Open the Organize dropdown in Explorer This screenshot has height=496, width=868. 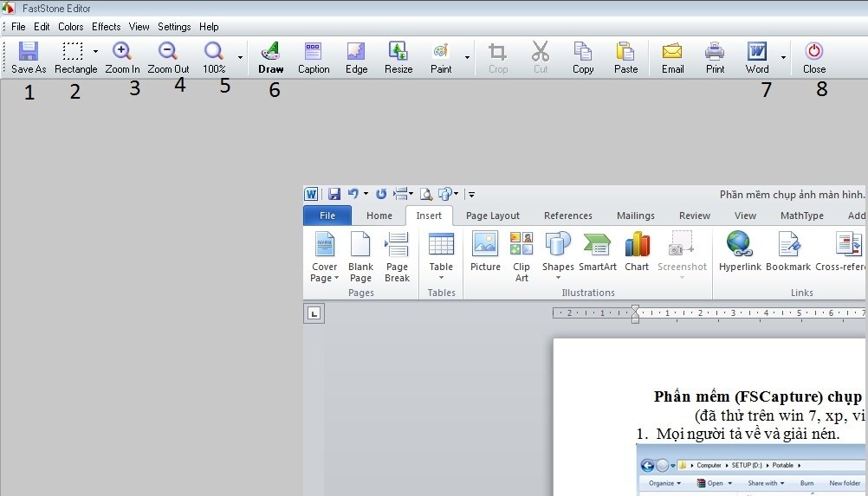click(664, 483)
